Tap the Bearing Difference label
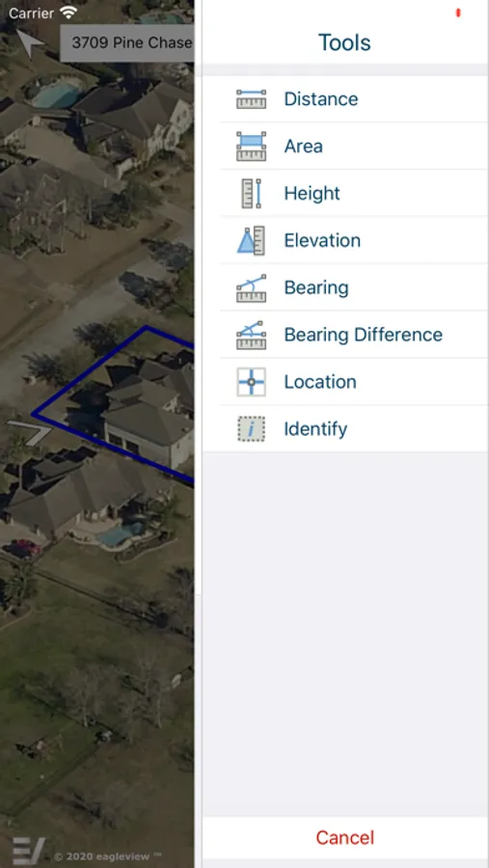489x868 pixels. pos(364,335)
